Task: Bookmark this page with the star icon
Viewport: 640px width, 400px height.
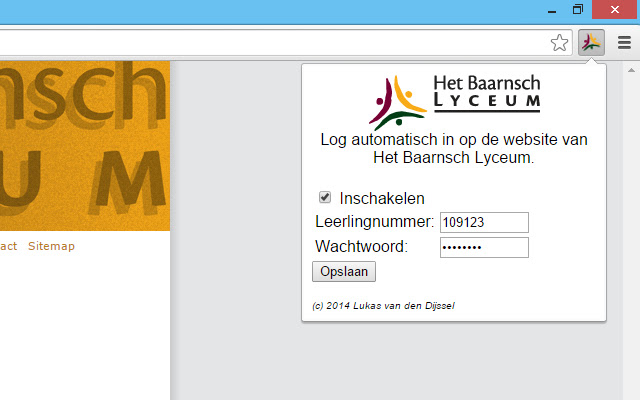Action: tap(559, 42)
